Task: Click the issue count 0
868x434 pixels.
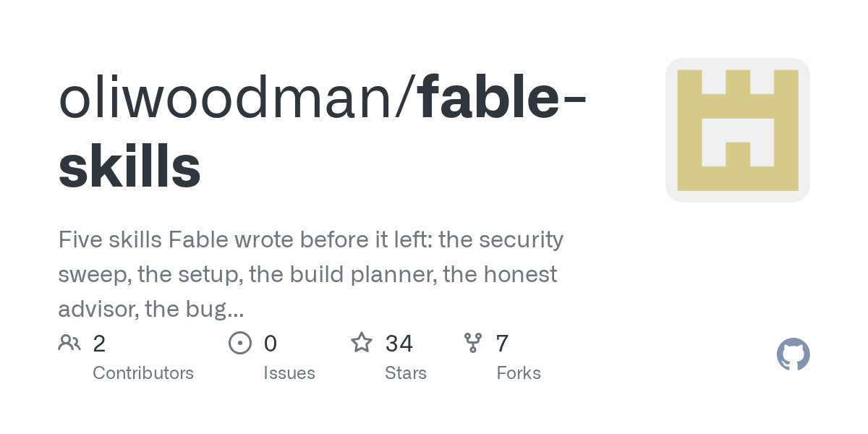Action: click(x=271, y=343)
